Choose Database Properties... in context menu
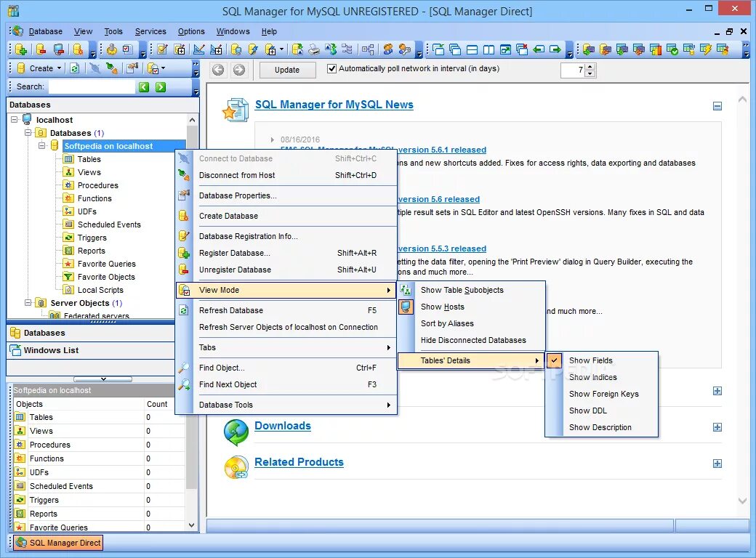This screenshot has height=558, width=756. [286, 195]
